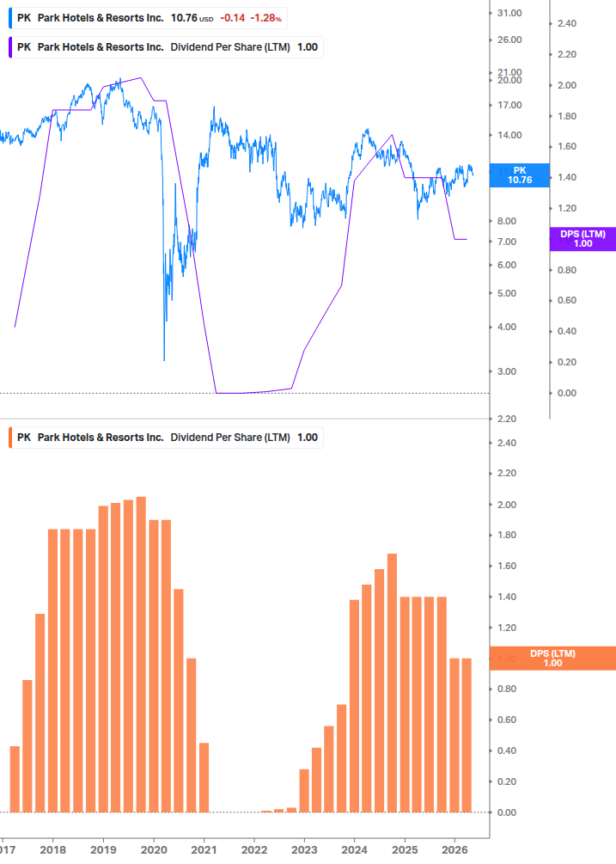This screenshot has height=864, width=616.
Task: Click 8.00 on the price scale
Action: pyautogui.click(x=506, y=221)
